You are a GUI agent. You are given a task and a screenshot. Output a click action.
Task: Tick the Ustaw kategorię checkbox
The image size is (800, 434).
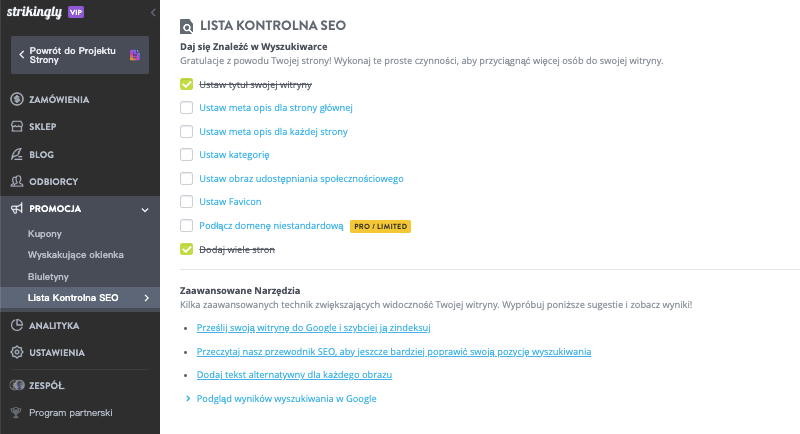186,155
